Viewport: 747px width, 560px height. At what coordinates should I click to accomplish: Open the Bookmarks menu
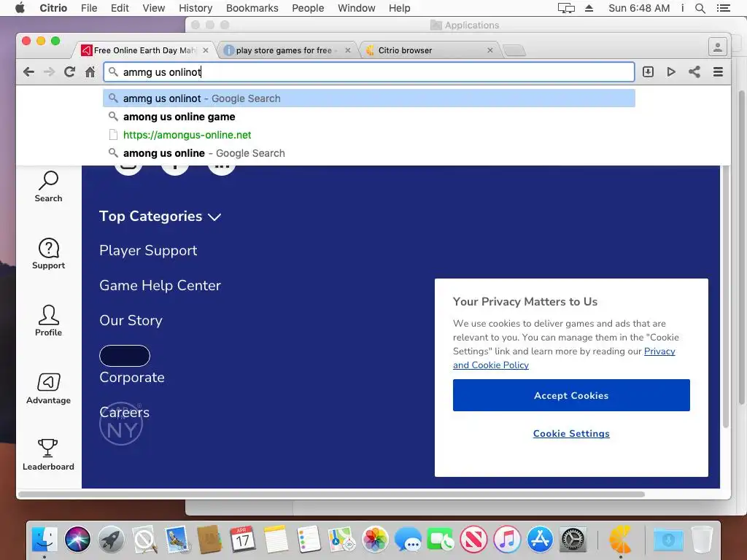(252, 8)
